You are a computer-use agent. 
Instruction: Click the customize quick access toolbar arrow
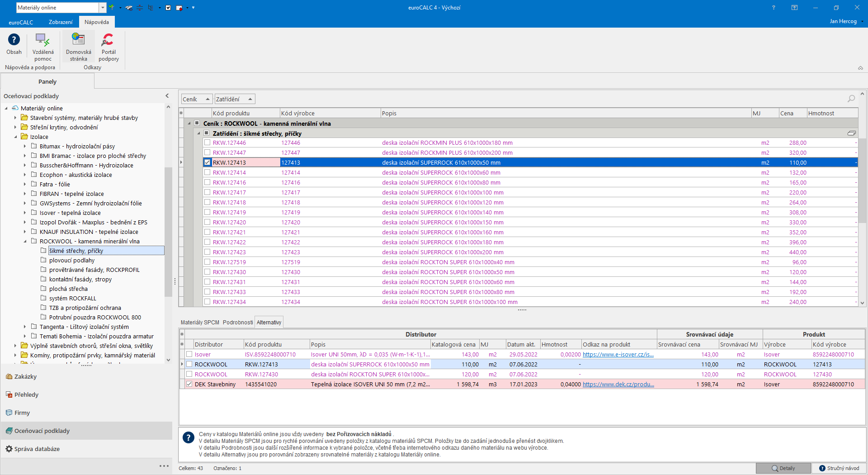point(193,8)
